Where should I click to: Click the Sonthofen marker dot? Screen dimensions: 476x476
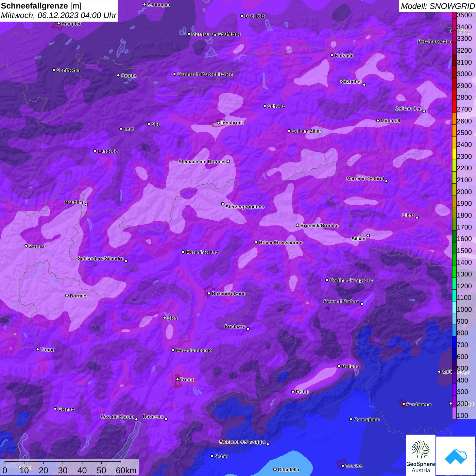[x=54, y=70]
